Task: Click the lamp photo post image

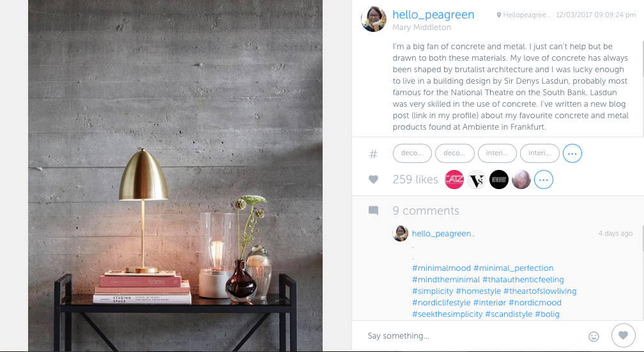Action: 175,176
